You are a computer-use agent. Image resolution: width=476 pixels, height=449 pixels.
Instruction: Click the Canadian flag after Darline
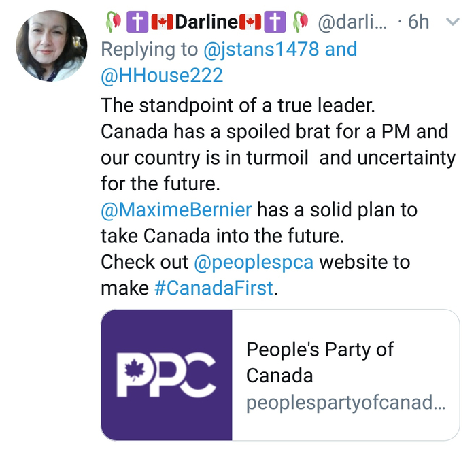[x=250, y=22]
